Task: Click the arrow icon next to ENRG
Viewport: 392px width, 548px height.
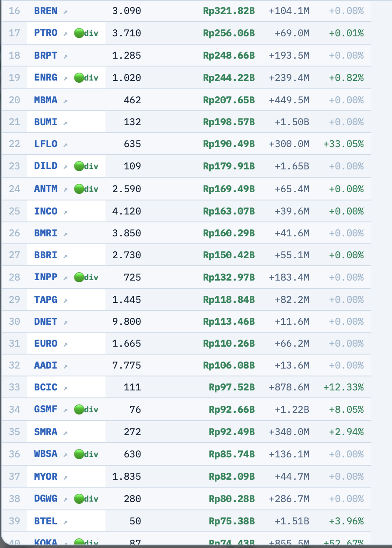Action: point(65,79)
